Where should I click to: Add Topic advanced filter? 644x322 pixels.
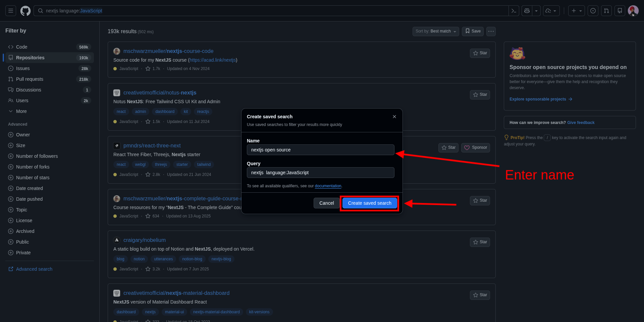pyautogui.click(x=50, y=210)
